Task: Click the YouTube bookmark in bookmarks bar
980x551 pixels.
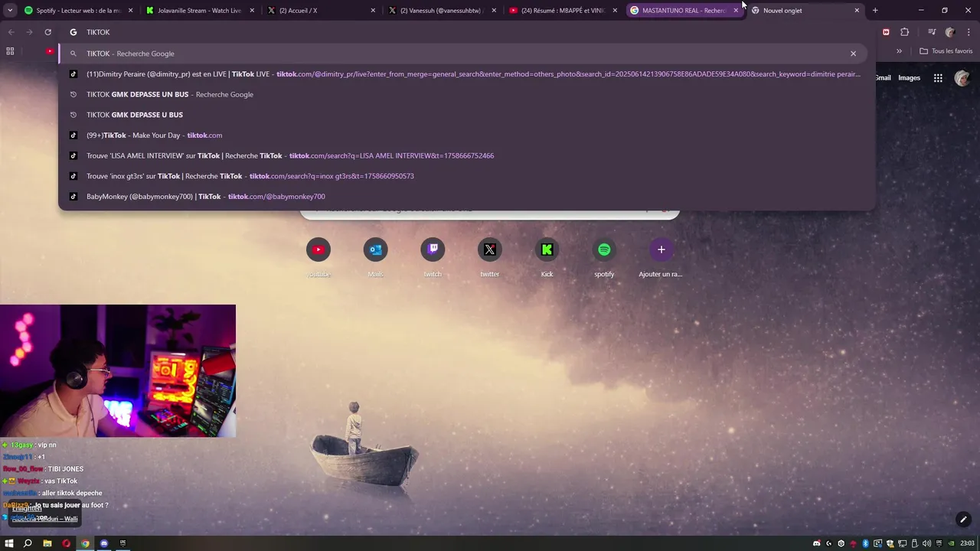Action: (x=50, y=51)
